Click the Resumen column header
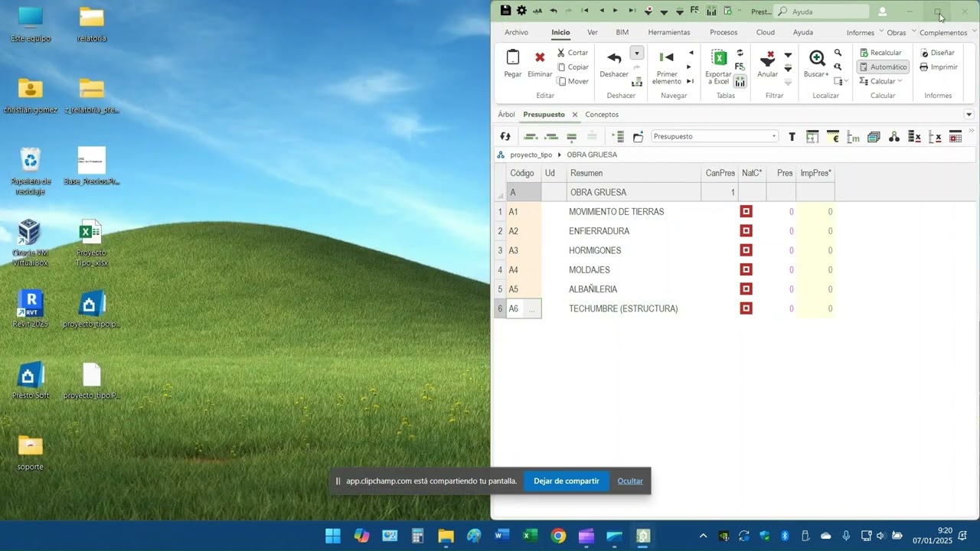The height and width of the screenshot is (551, 980). (634, 174)
